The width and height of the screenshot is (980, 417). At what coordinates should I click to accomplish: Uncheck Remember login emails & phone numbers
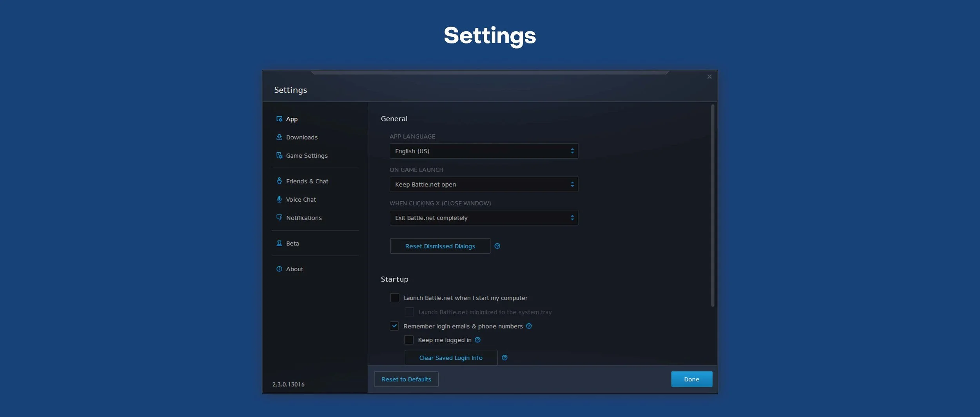point(394,326)
